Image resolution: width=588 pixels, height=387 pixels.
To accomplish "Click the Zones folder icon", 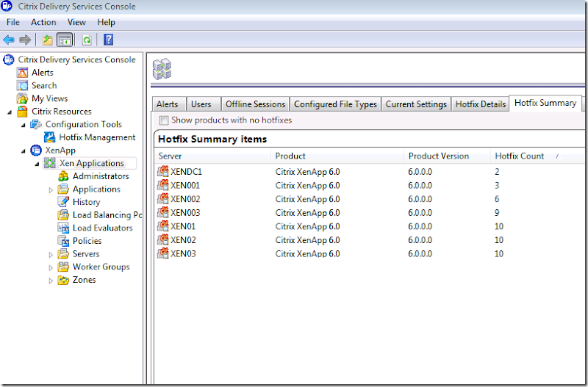I will [x=63, y=280].
